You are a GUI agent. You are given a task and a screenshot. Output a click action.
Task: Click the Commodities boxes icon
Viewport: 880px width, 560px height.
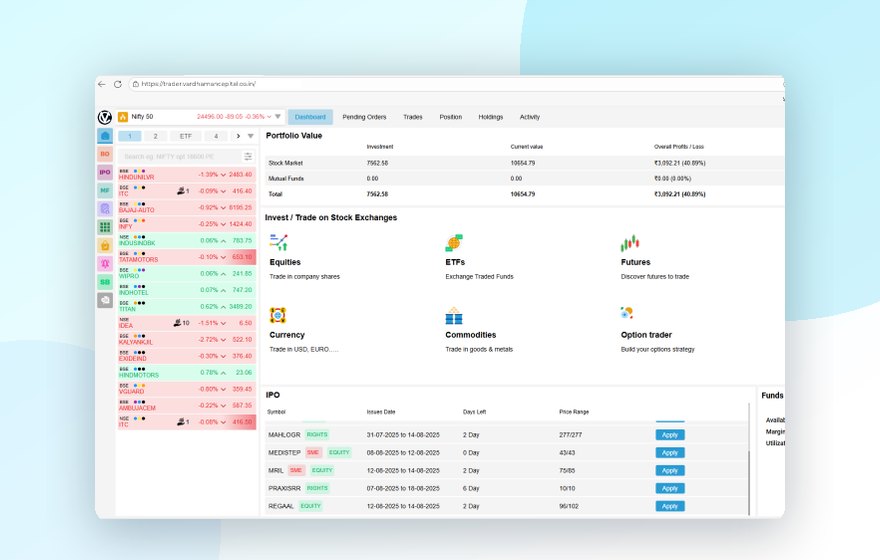point(454,315)
